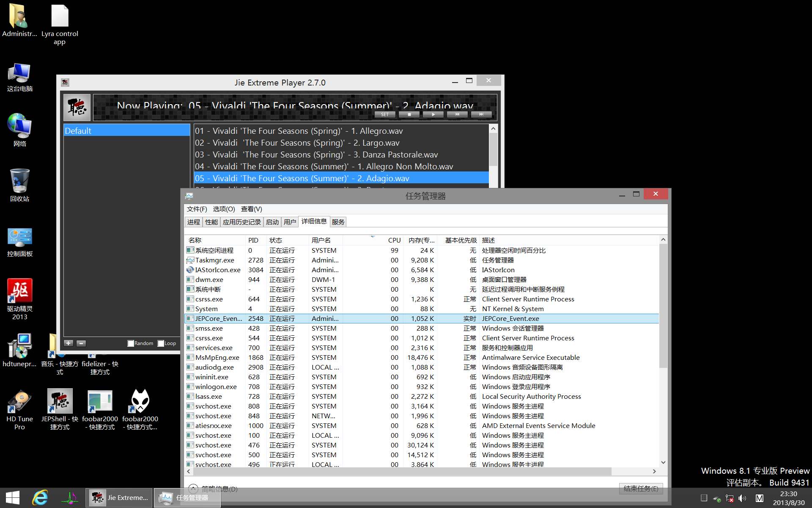Image resolution: width=812 pixels, height=508 pixels.
Task: Select track 02 Spring Largo.wav
Action: coord(341,143)
